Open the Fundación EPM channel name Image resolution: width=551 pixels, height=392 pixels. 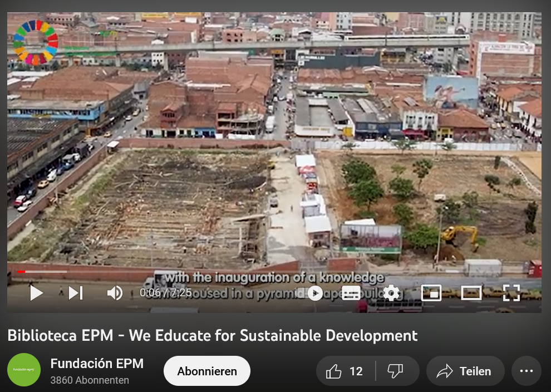97,363
